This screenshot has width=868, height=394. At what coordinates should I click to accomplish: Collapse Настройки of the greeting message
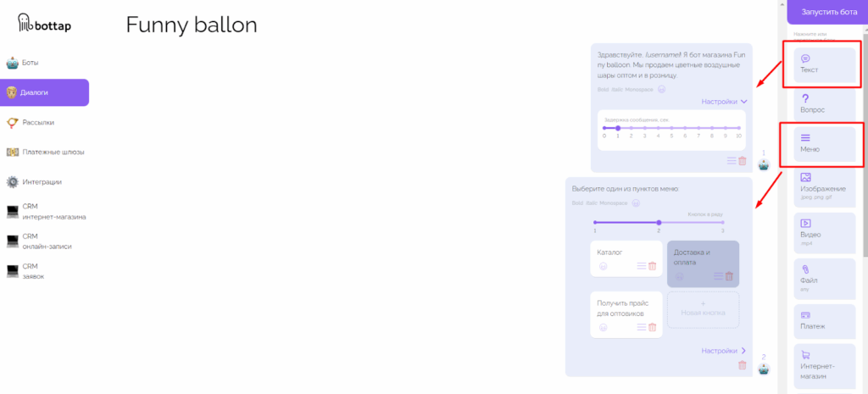tap(725, 102)
